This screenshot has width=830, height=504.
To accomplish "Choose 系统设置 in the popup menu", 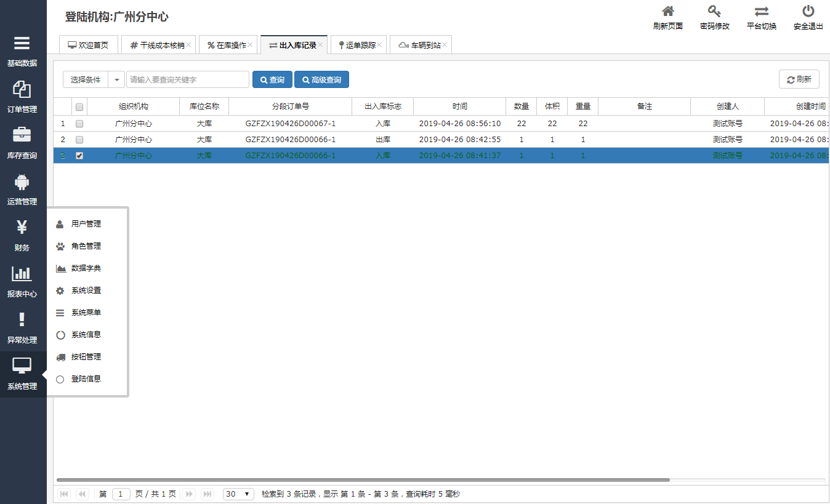I will pos(86,290).
